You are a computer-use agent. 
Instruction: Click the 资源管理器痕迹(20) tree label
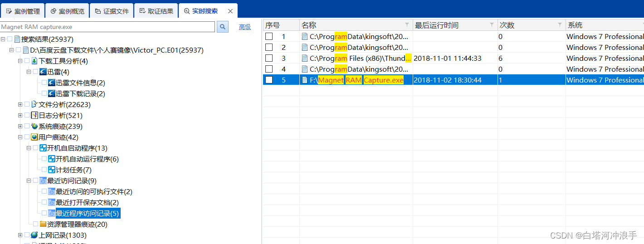(x=77, y=224)
